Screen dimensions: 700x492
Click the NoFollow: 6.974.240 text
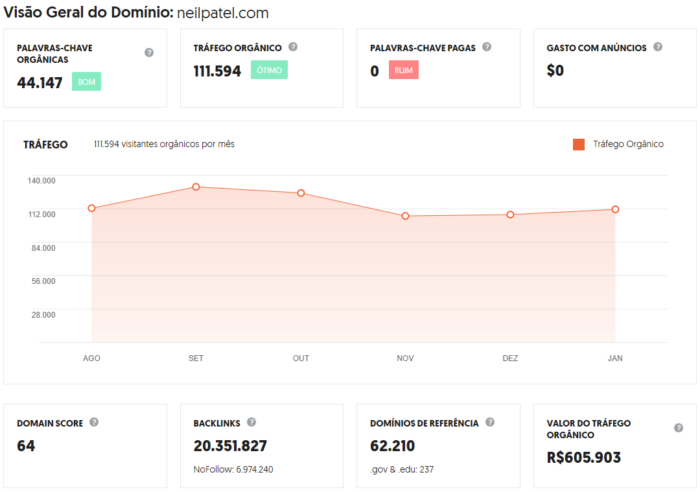tap(233, 469)
